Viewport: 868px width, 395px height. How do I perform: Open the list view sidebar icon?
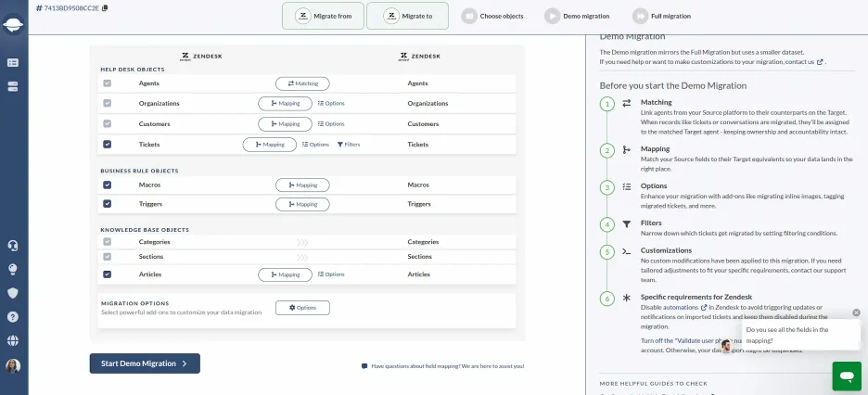pyautogui.click(x=13, y=62)
